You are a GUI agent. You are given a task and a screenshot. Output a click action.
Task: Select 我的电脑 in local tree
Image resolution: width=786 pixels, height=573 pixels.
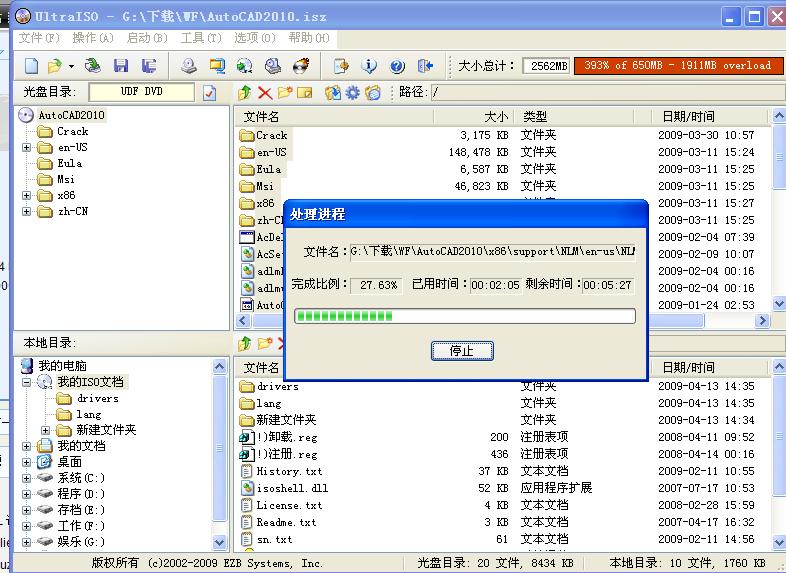(x=62, y=366)
